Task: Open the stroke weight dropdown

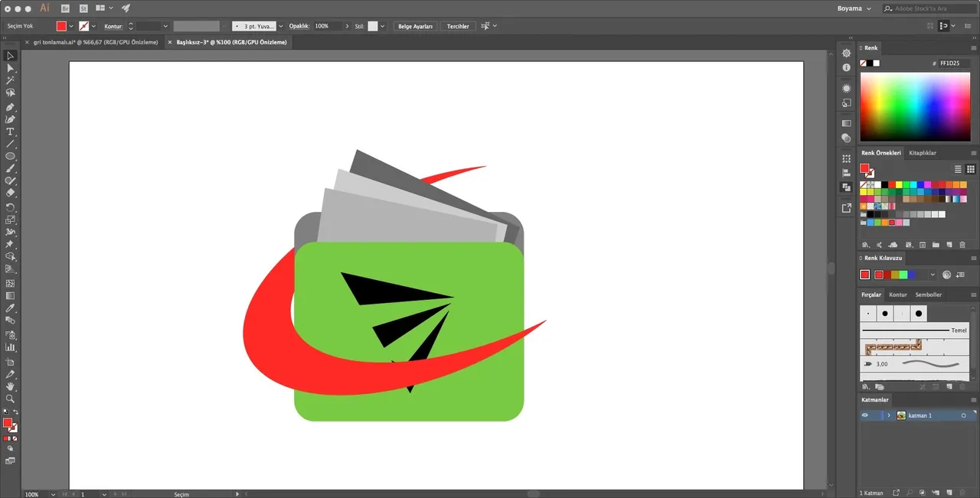Action: (x=165, y=26)
